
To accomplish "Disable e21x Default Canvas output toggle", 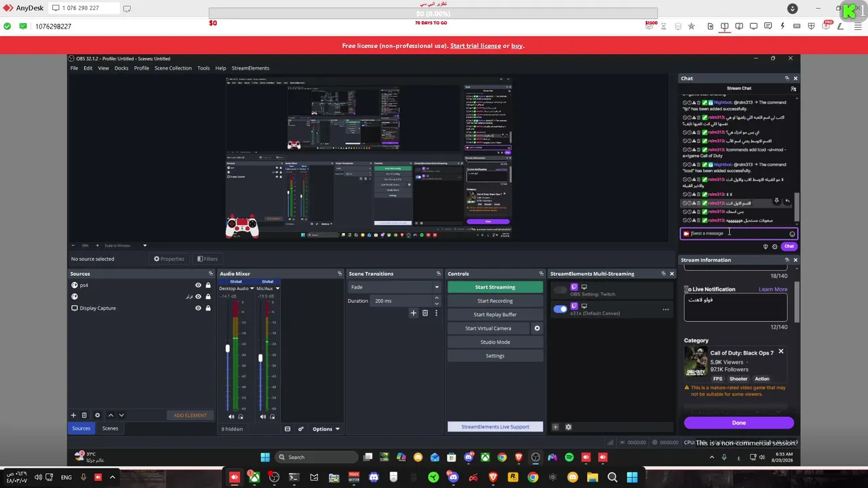I will pos(560,309).
